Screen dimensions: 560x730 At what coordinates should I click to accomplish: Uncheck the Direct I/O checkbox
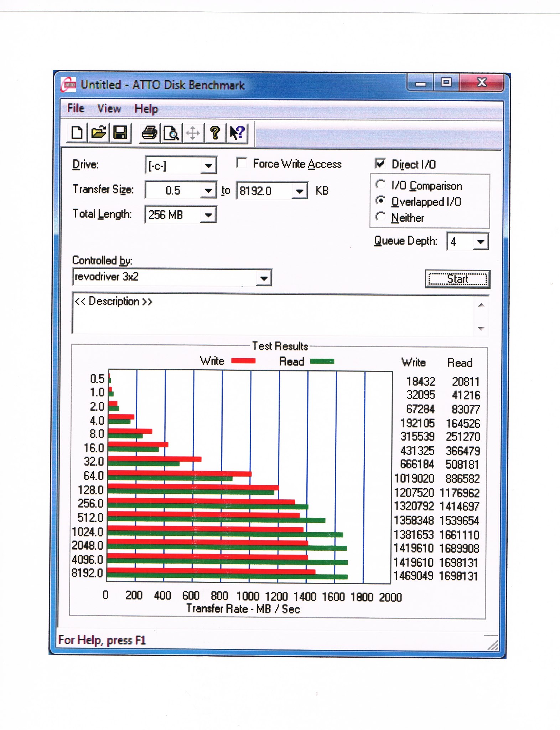pyautogui.click(x=380, y=164)
